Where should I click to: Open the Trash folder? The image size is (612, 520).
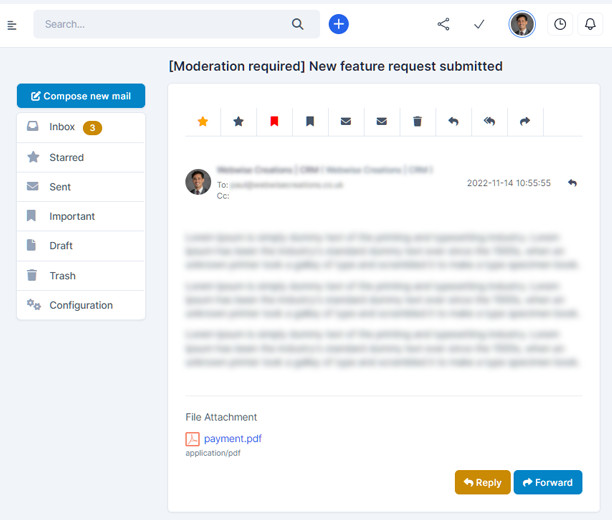[x=81, y=276]
